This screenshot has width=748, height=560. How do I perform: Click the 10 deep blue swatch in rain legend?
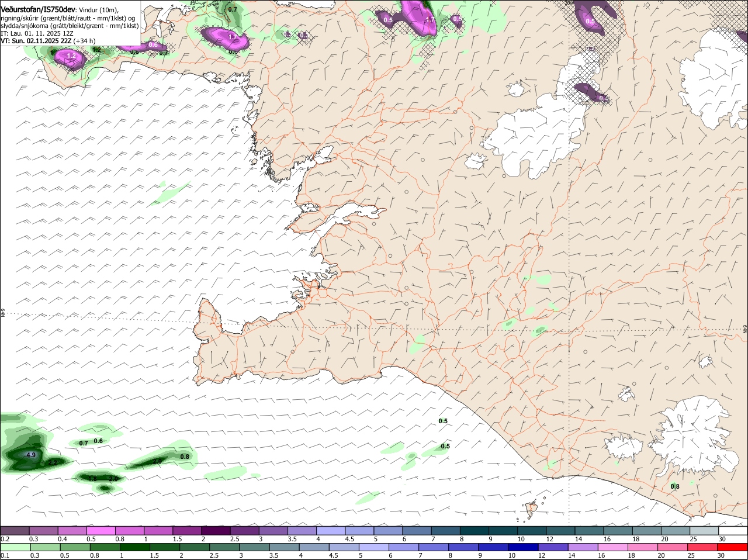click(524, 547)
